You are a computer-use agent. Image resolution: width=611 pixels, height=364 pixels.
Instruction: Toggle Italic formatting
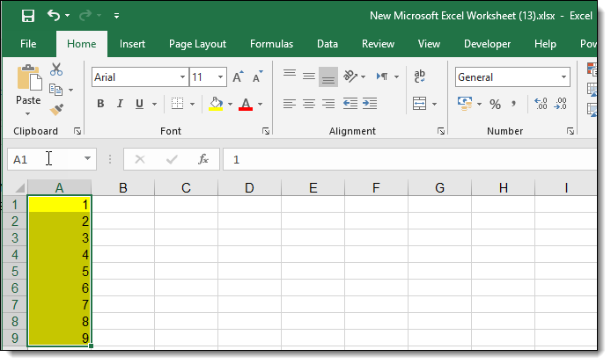click(x=119, y=104)
